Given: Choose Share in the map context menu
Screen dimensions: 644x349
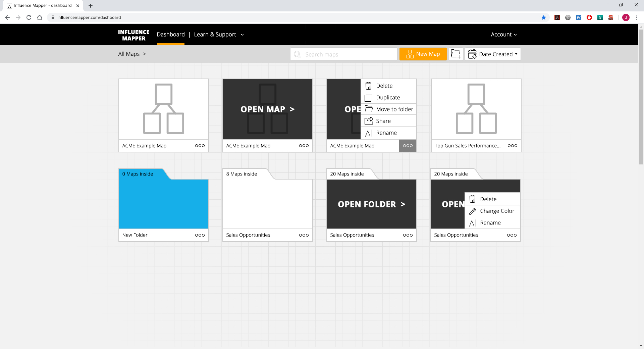Looking at the screenshot, I should tap(388, 121).
